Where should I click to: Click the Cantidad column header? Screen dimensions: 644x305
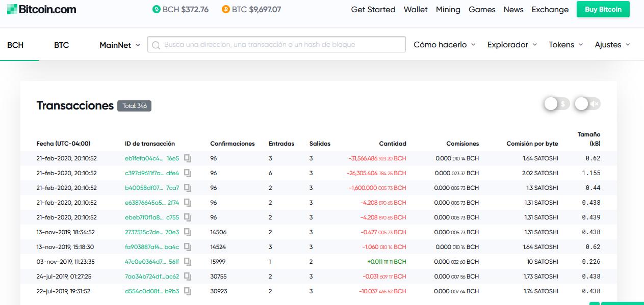point(393,144)
